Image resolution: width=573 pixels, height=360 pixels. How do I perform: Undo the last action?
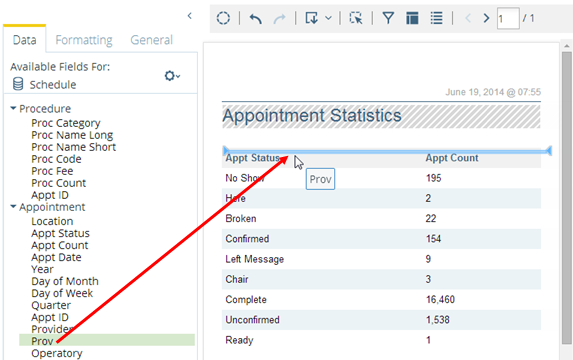[x=255, y=18]
